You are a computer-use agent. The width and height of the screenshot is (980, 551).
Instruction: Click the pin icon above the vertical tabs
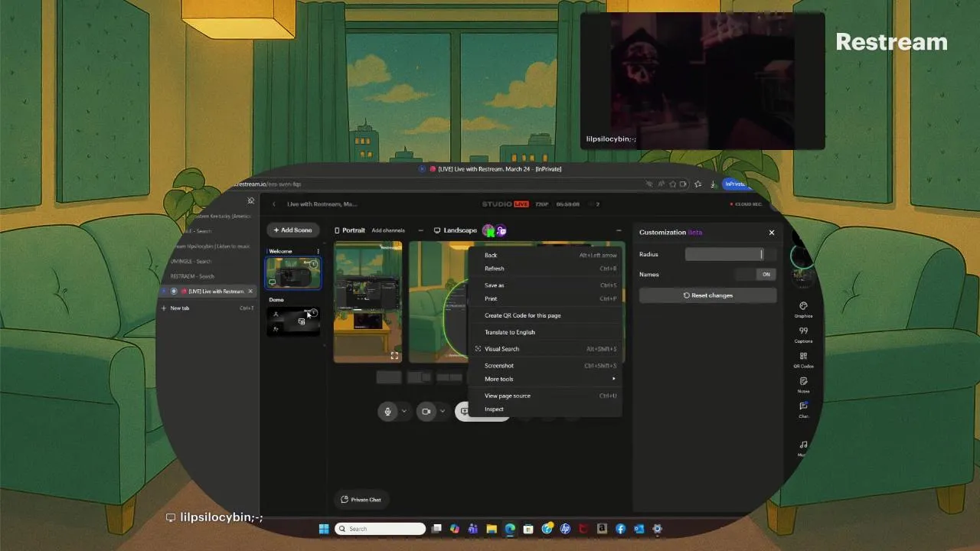[250, 201]
